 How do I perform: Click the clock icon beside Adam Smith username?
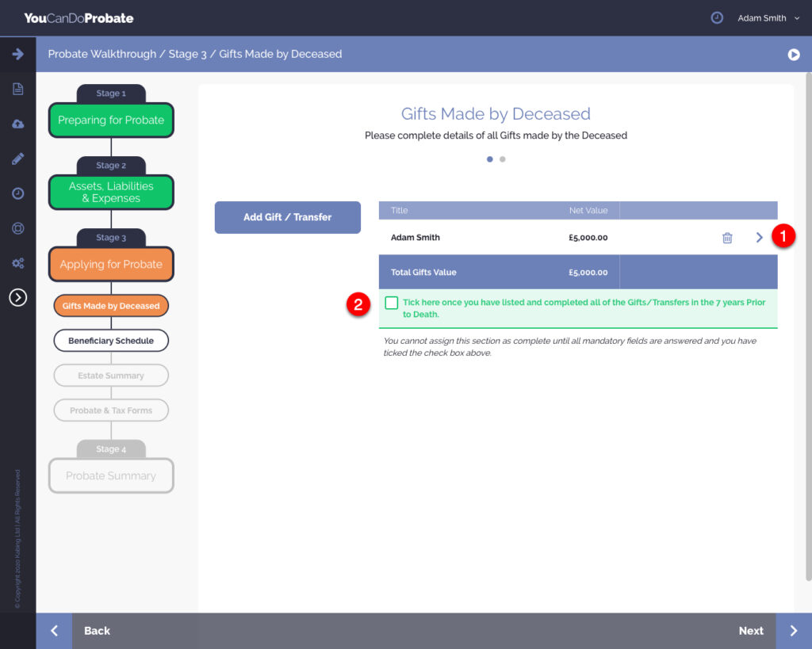(x=717, y=17)
